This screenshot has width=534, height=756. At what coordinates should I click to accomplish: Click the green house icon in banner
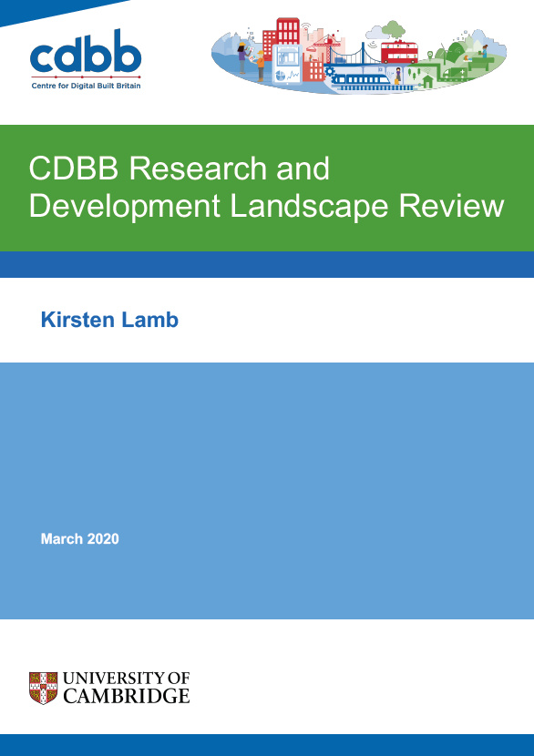(428, 81)
